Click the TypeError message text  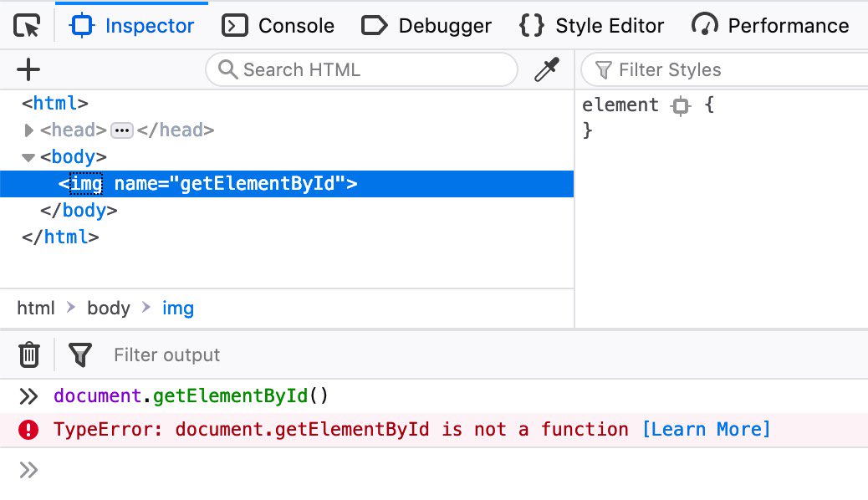341,429
